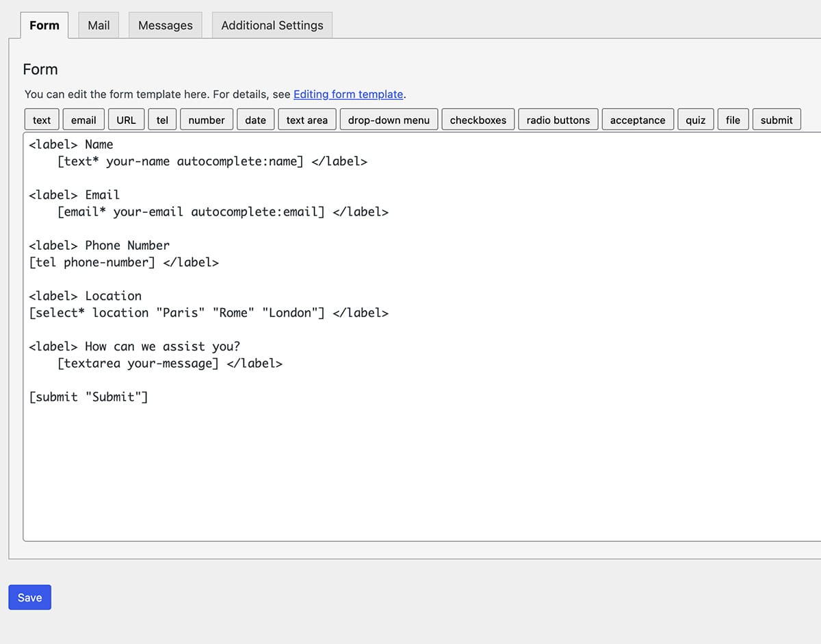Viewport: 821px width, 644px height.
Task: Insert a checkboxes tag
Action: [x=478, y=120]
